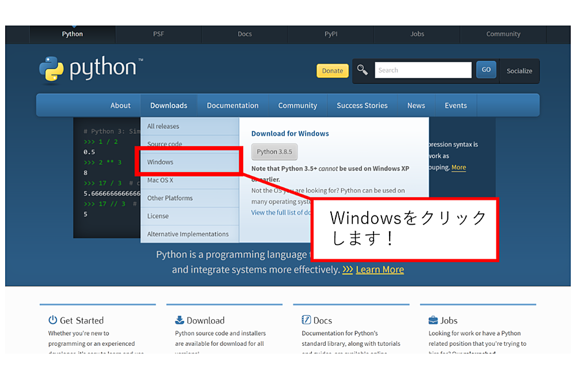Click the Python logo

[91, 69]
